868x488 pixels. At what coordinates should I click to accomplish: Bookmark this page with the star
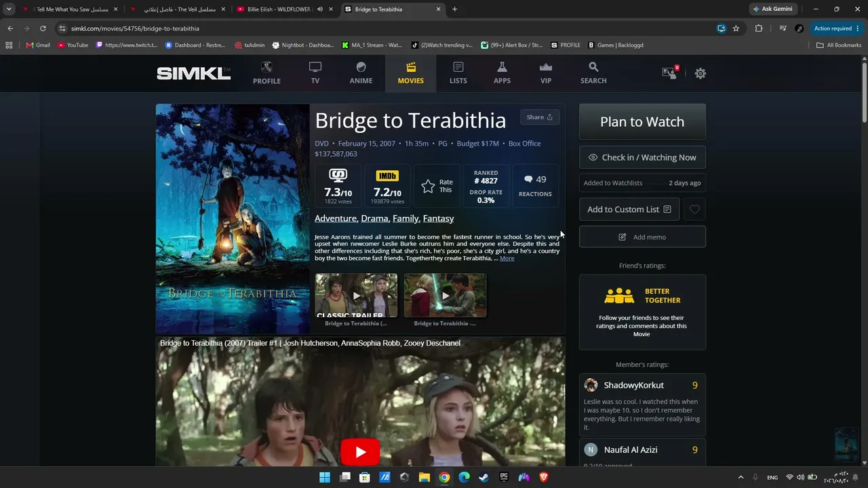[736, 28]
